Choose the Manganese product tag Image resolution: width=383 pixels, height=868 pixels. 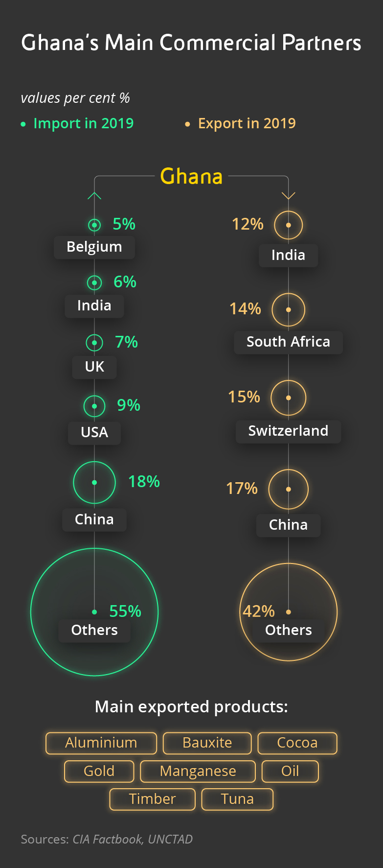tap(198, 771)
